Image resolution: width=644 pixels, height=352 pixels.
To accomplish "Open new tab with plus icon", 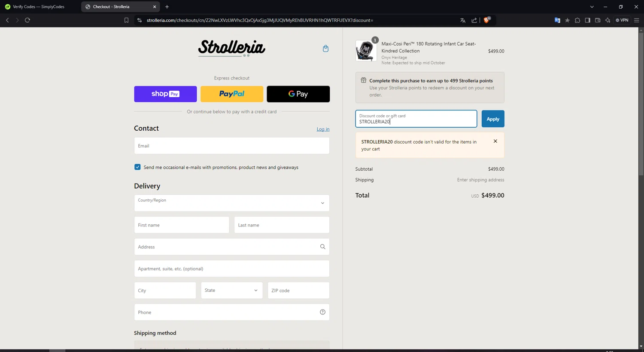I will [x=167, y=7].
